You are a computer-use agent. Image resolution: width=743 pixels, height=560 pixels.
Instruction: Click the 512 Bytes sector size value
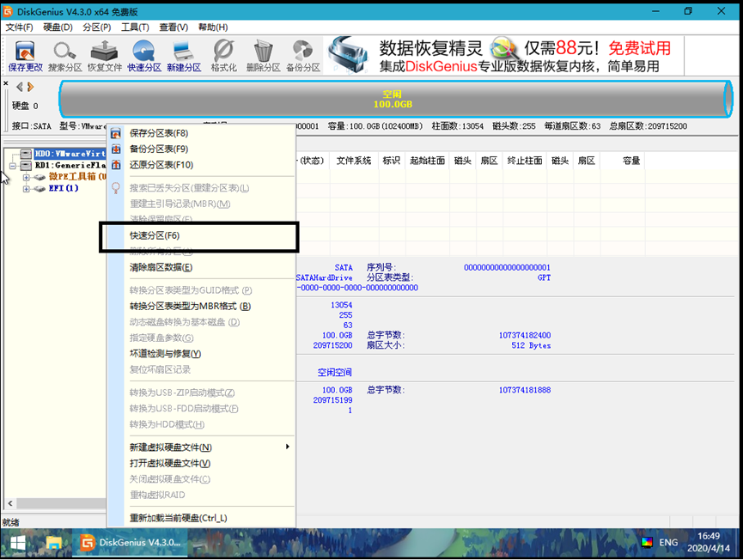click(531, 346)
